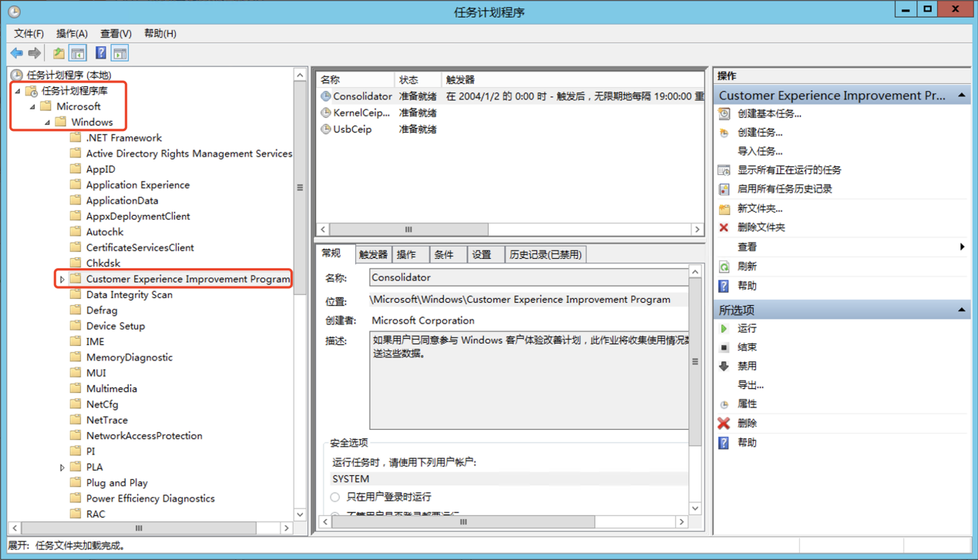Collapse the Microsoft tree node

tap(33, 106)
